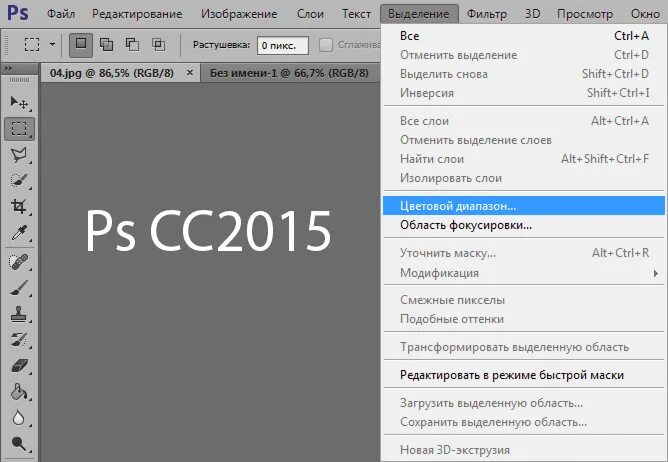Expand the toolbox panel double arrows
The height and width of the screenshot is (462, 668).
(9, 68)
